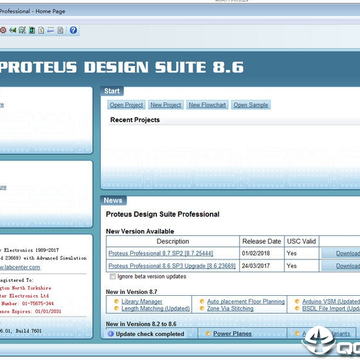This screenshot has width=360, height=360.
Task: Open the Arduino VSM link
Action: pos(331,302)
